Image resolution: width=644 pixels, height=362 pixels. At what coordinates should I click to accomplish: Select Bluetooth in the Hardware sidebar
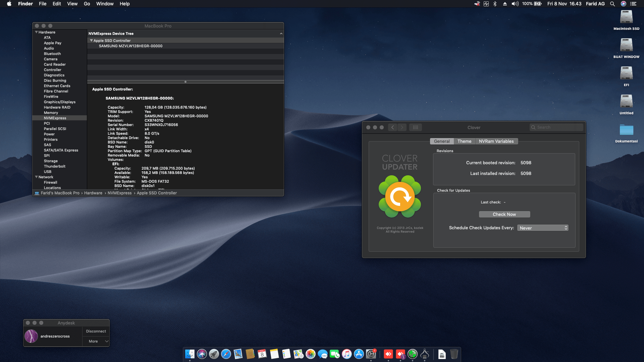(x=53, y=54)
